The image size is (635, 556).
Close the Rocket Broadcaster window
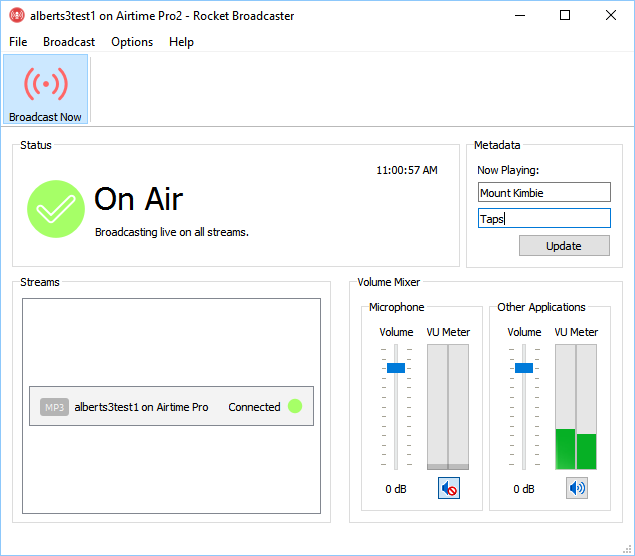[611, 15]
